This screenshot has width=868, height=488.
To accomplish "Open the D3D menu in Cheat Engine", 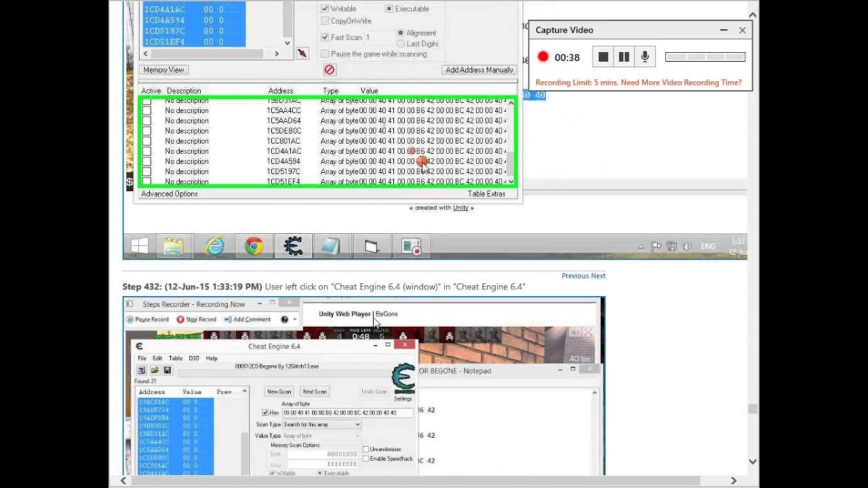I will click(x=194, y=358).
